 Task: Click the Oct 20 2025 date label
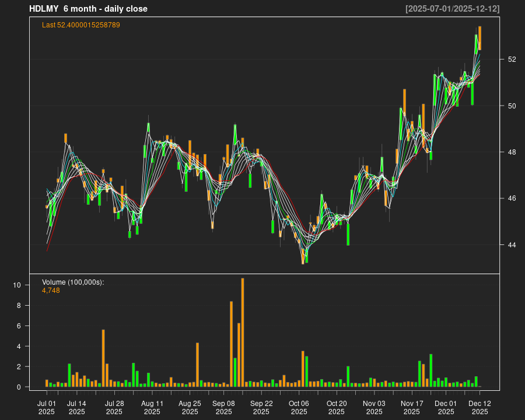click(337, 407)
